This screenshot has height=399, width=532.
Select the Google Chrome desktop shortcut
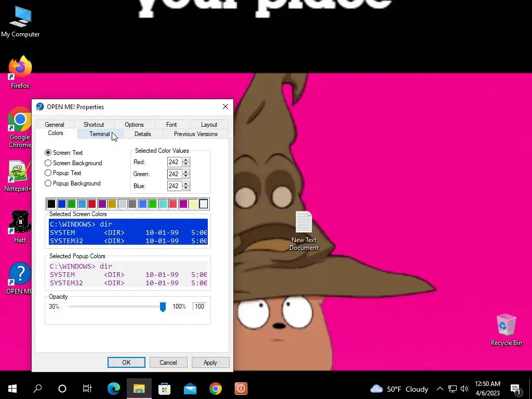tap(19, 127)
